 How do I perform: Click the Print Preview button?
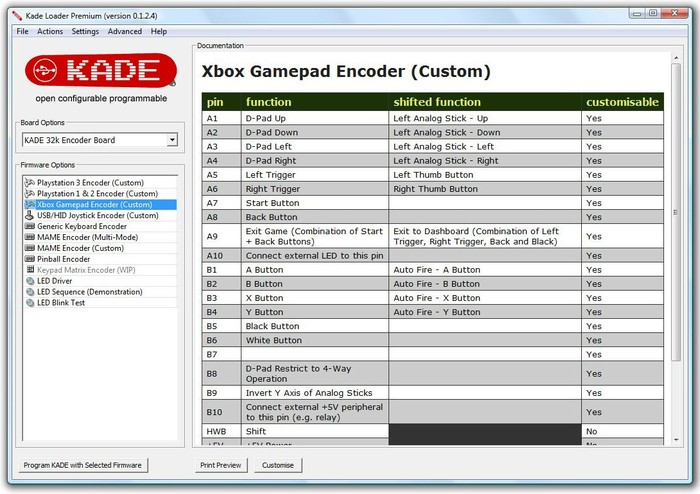pyautogui.click(x=221, y=465)
